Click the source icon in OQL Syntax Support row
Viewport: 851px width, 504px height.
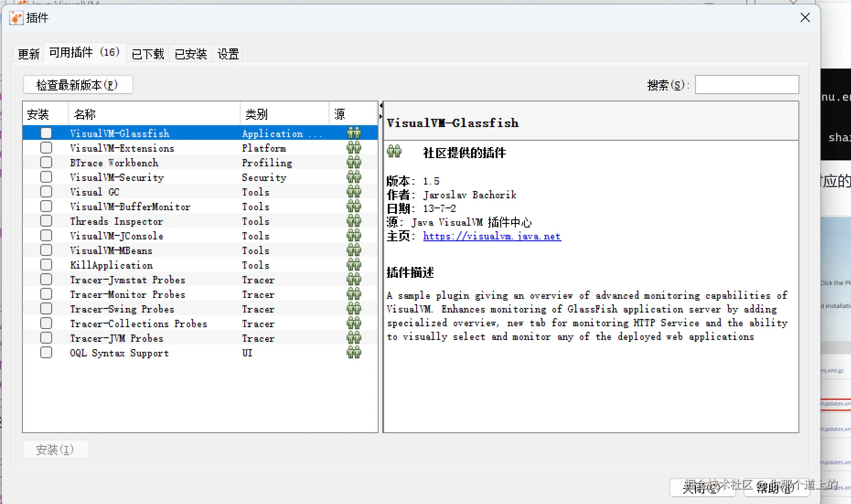click(x=354, y=352)
